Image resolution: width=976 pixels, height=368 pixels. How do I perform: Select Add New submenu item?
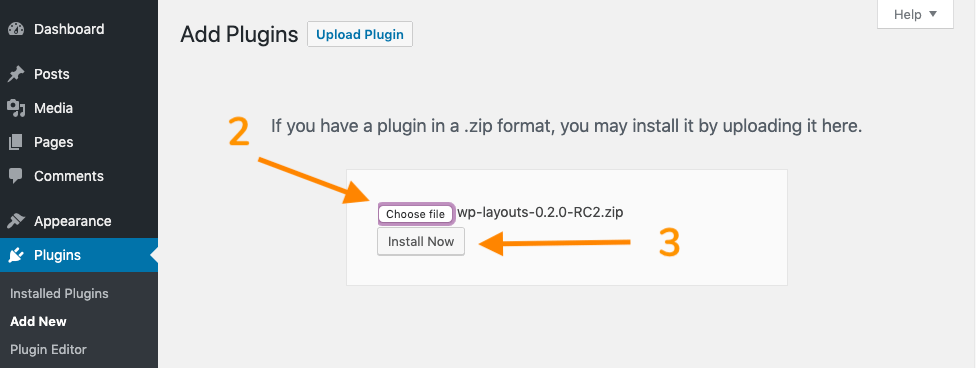click(39, 321)
